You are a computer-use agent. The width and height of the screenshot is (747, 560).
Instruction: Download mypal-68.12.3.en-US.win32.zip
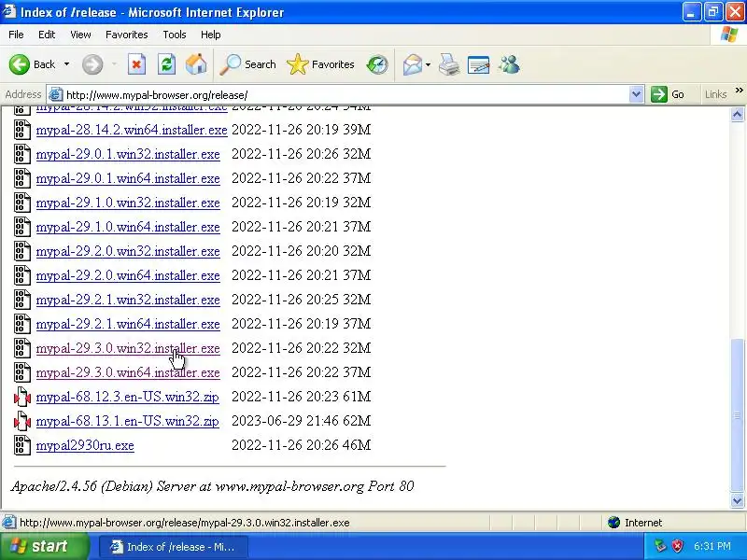pyautogui.click(x=127, y=397)
